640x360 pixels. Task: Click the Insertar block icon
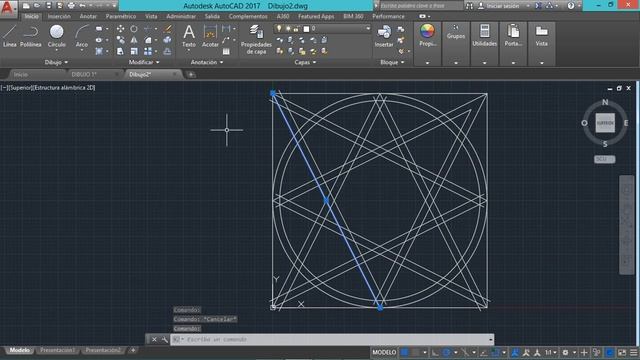point(384,36)
